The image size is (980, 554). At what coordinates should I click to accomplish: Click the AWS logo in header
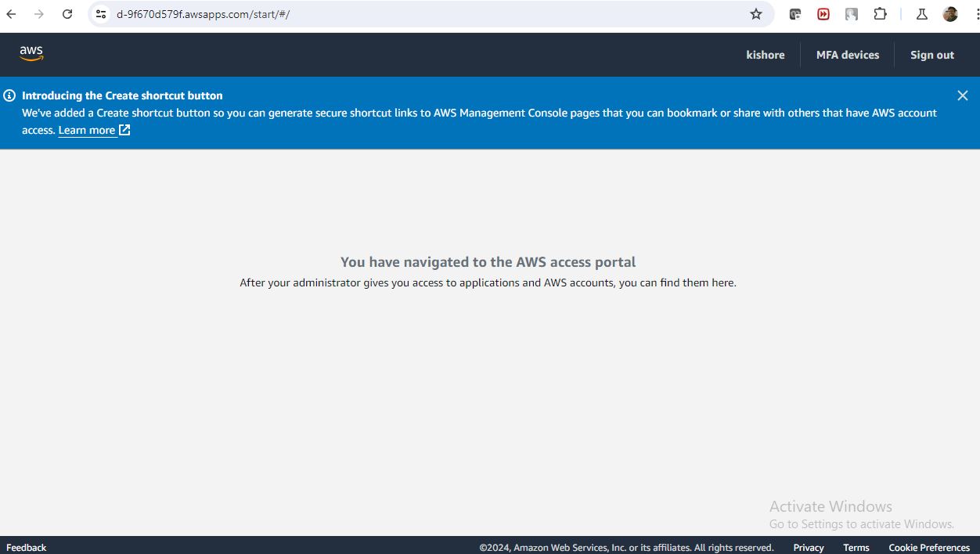(x=31, y=53)
